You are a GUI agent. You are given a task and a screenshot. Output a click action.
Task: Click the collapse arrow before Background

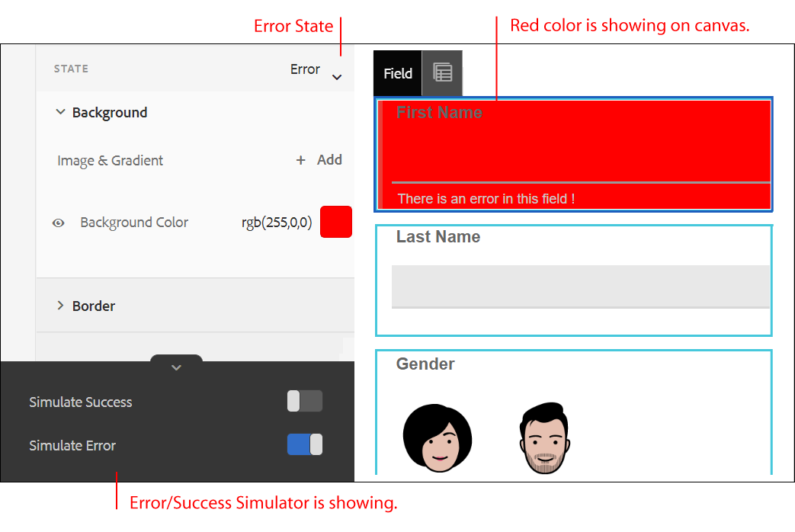pos(61,112)
